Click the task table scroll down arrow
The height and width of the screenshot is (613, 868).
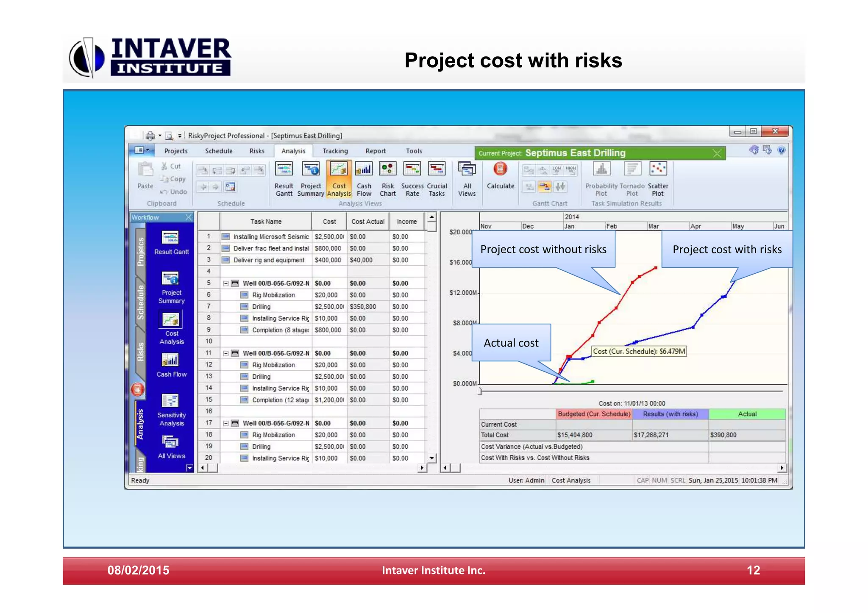tap(431, 458)
